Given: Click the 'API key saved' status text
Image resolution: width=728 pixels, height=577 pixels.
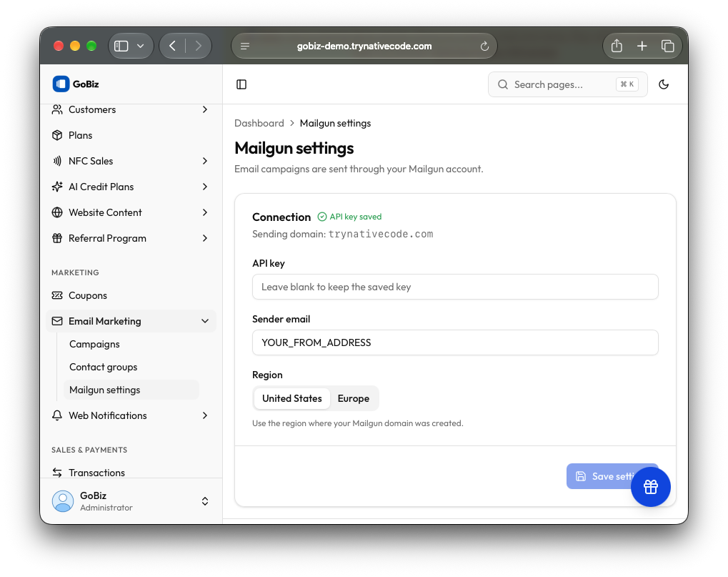Looking at the screenshot, I should tap(356, 217).
